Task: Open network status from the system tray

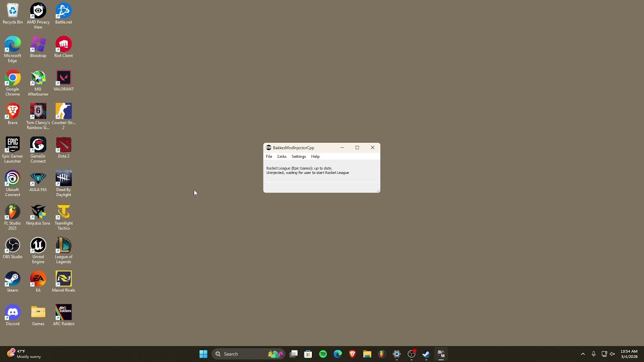Action: click(x=604, y=354)
